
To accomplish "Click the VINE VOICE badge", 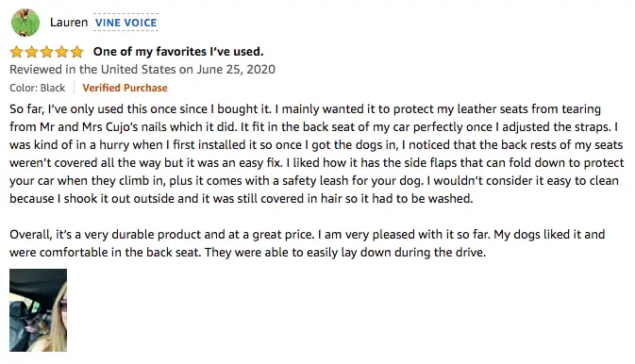I will coord(125,23).
